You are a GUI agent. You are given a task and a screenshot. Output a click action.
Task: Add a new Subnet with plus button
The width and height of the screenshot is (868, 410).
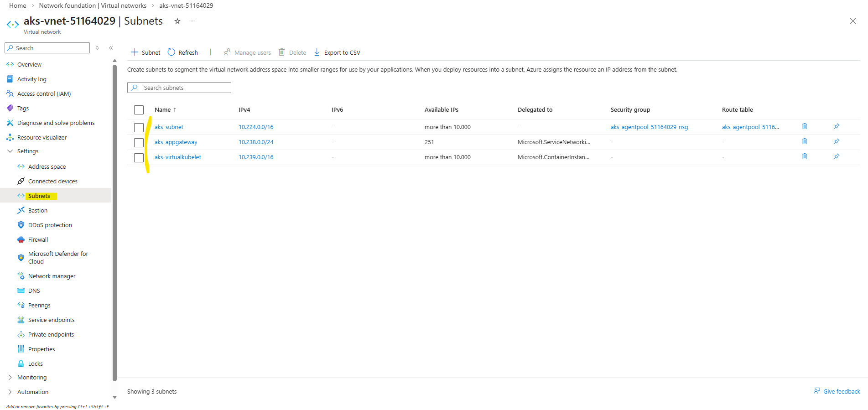pos(146,52)
